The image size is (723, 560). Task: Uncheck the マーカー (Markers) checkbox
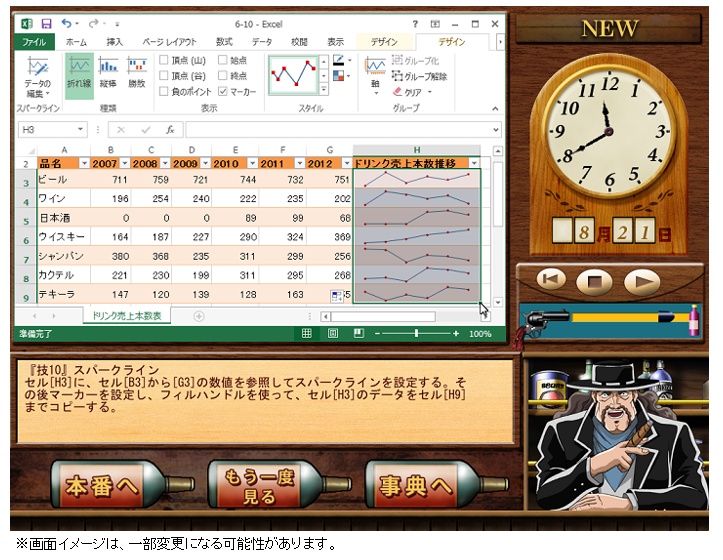point(222,91)
